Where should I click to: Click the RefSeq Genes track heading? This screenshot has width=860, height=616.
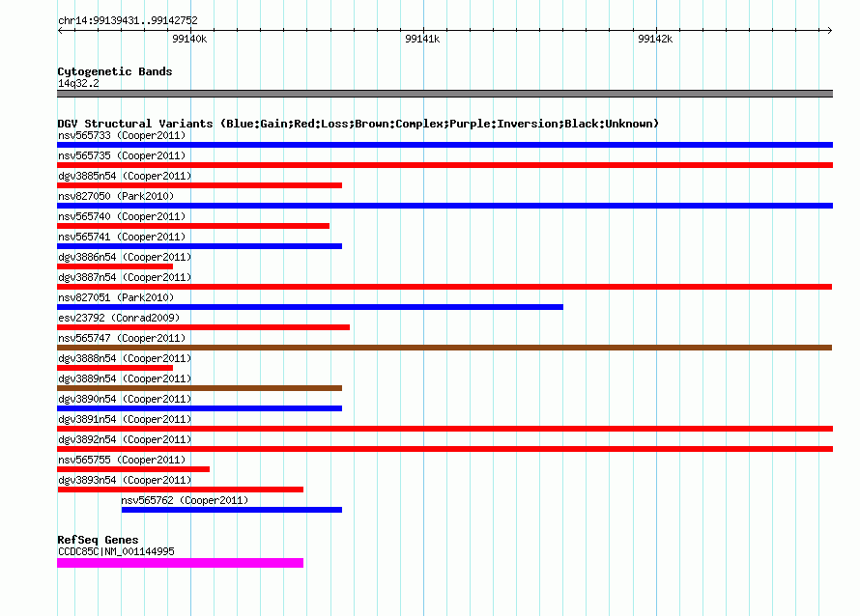pos(99,541)
